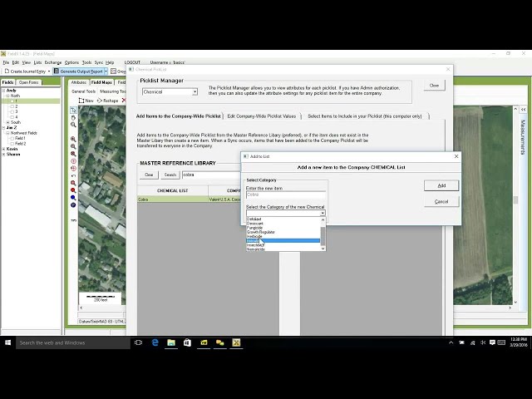Click the New boundary tool
Screen dimensions: 532x399
coord(86,101)
